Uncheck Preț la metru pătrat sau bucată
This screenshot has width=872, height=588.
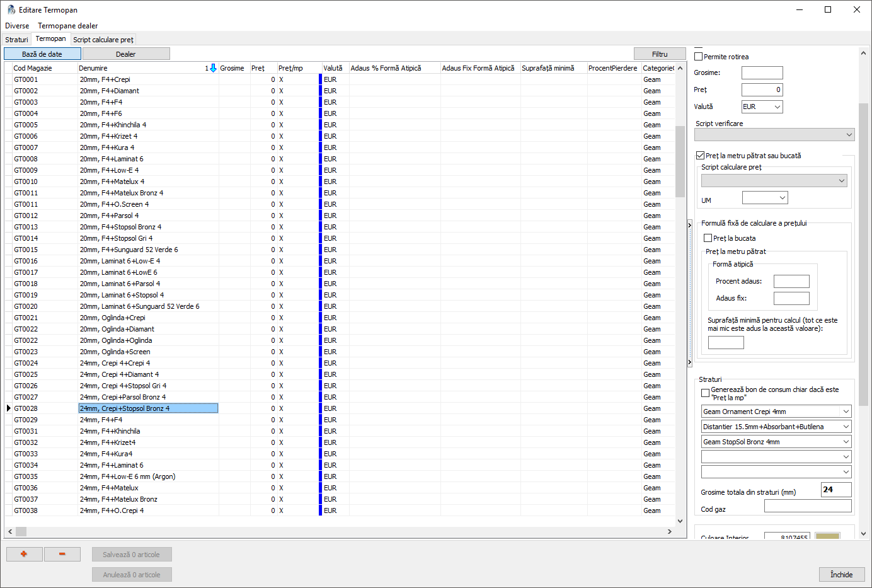tap(700, 156)
